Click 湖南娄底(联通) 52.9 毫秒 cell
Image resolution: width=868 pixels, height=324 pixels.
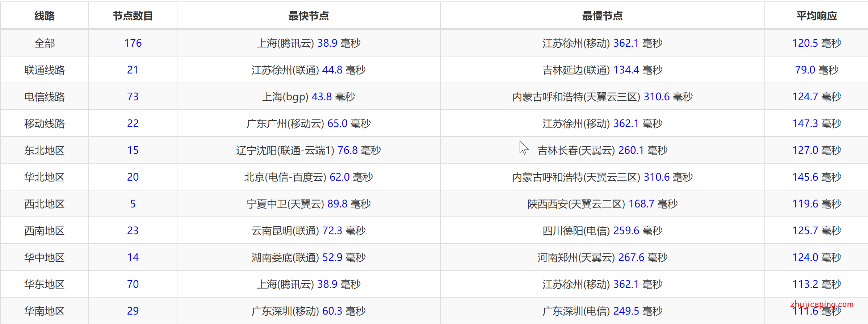pyautogui.click(x=309, y=257)
